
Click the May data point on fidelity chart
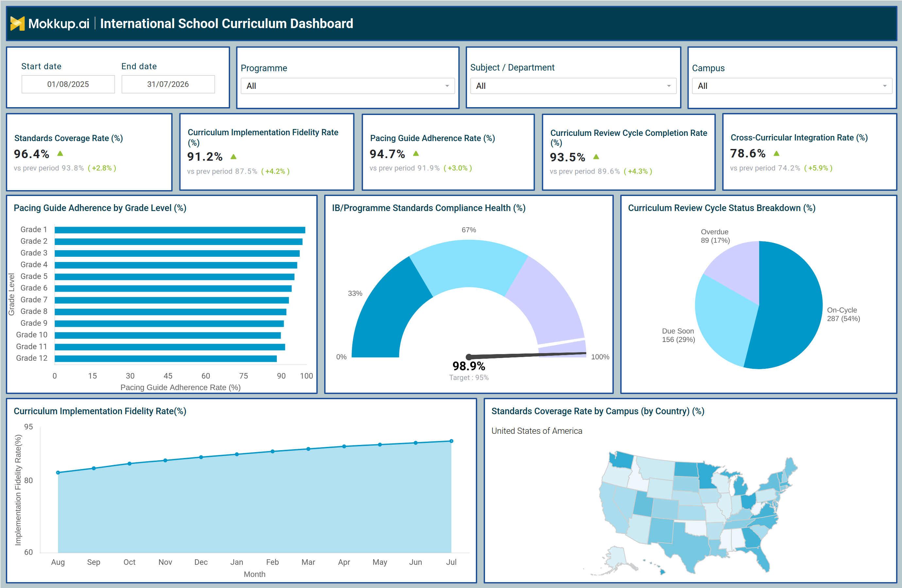tap(380, 444)
